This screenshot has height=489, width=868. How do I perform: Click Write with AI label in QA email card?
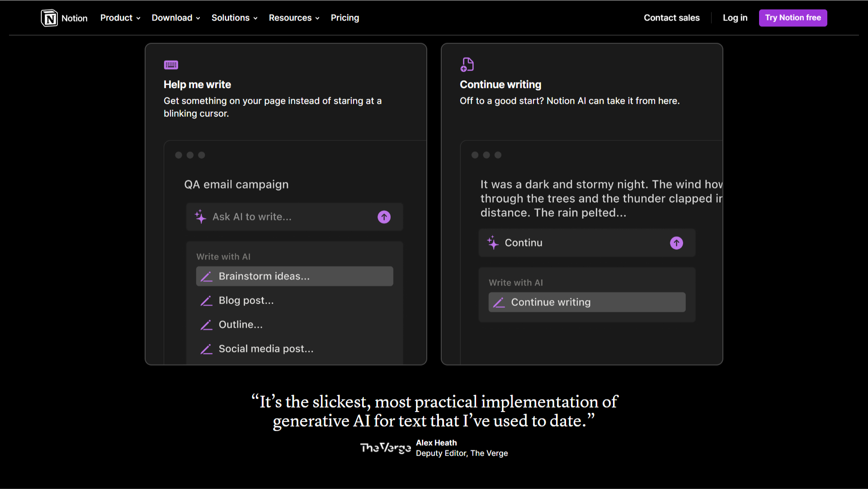tap(223, 257)
